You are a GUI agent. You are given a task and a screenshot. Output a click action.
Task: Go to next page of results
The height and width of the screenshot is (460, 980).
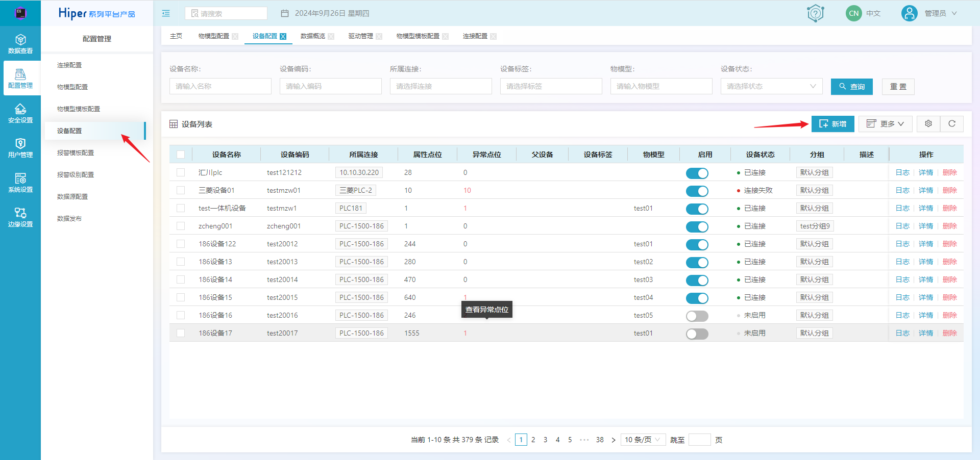pos(614,440)
